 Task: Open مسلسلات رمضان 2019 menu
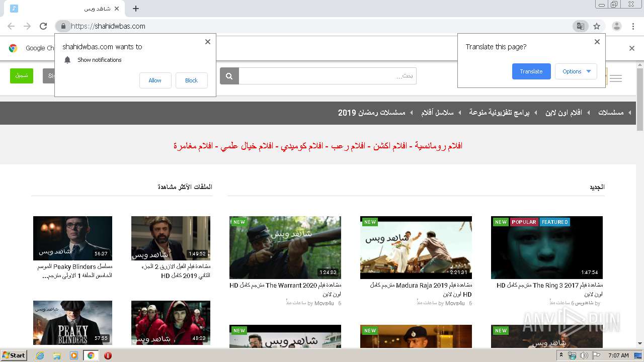click(x=371, y=113)
